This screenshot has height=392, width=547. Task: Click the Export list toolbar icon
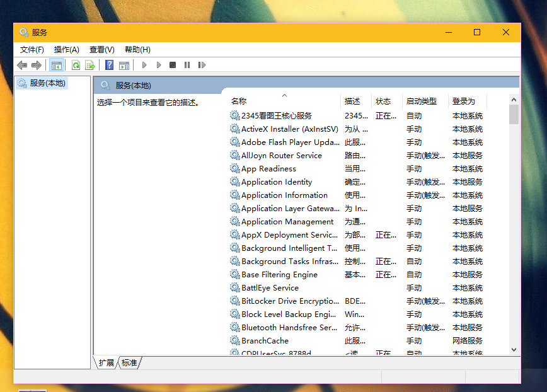pos(90,65)
